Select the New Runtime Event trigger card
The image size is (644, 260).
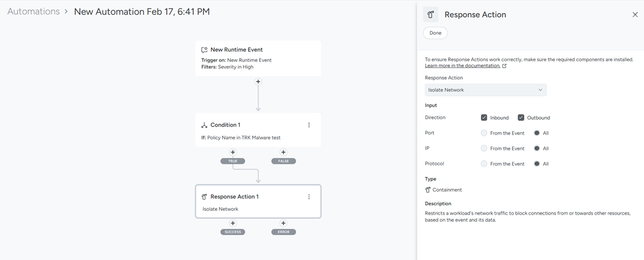(258, 58)
